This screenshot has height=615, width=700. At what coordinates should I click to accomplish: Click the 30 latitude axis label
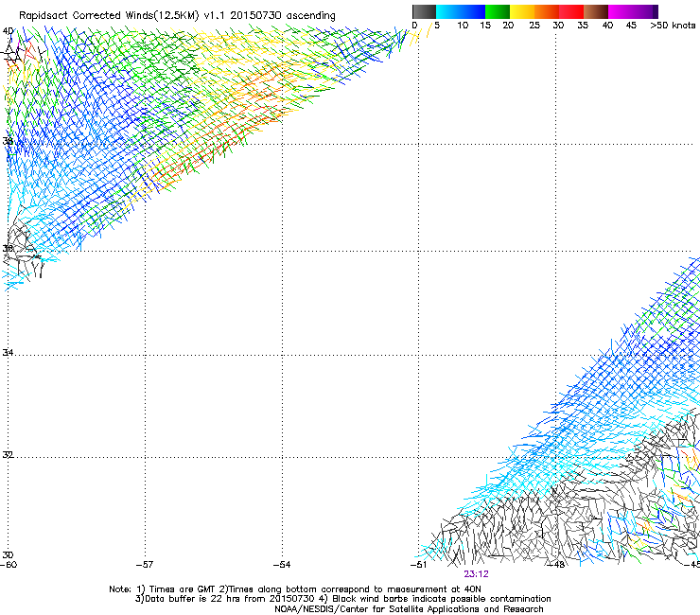tap(8, 555)
